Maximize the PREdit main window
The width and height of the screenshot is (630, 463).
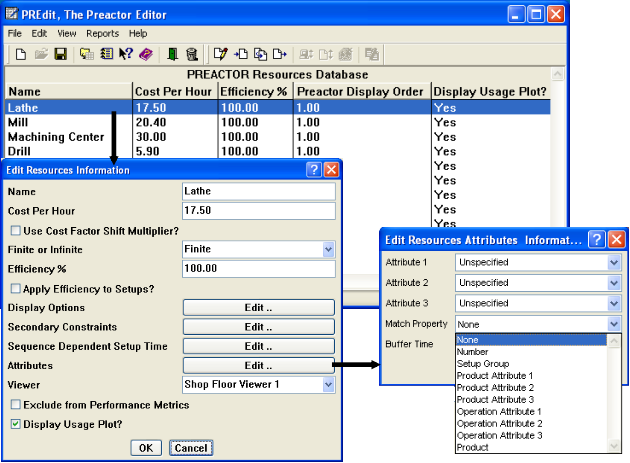tap(536, 14)
